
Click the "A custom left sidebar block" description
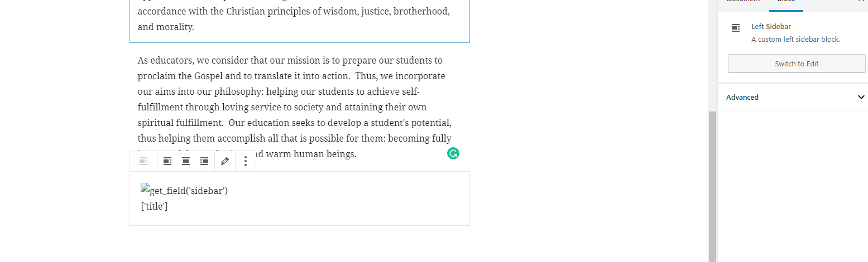[x=795, y=40]
